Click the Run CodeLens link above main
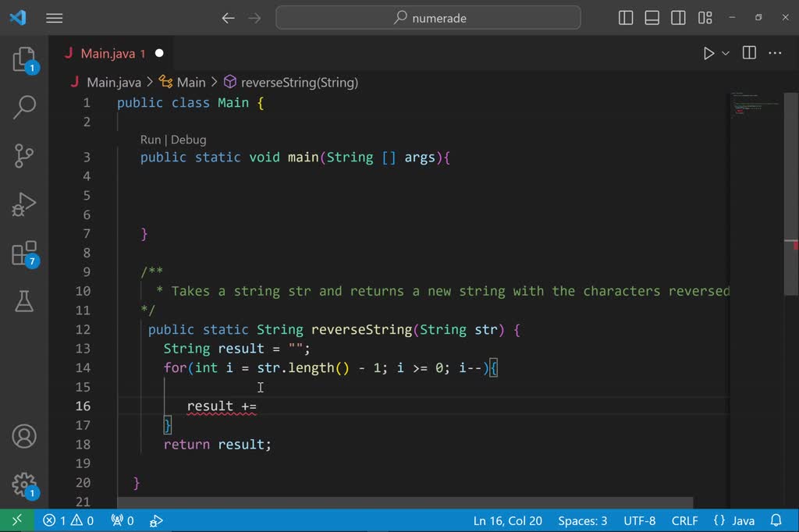Screen dimensions: 799x532 (x=151, y=140)
